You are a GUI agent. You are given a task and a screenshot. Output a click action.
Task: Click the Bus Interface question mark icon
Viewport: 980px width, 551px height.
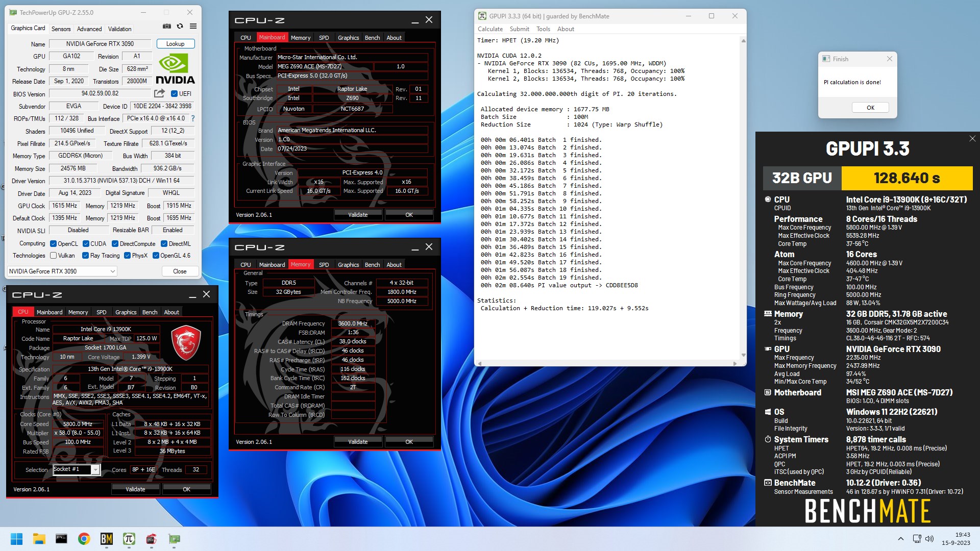(x=193, y=118)
